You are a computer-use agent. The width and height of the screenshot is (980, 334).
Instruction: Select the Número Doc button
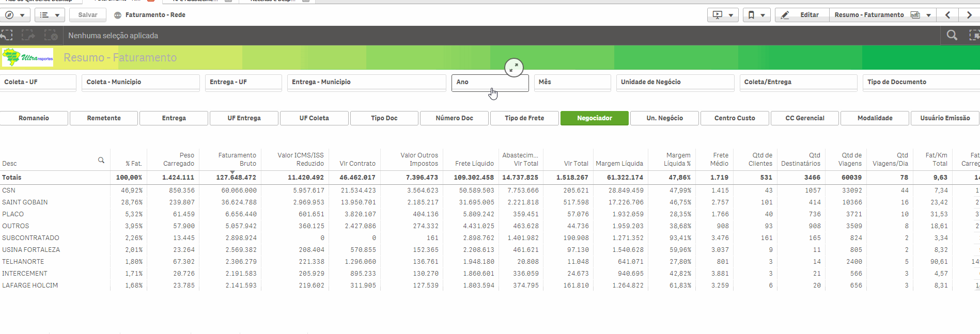[454, 118]
